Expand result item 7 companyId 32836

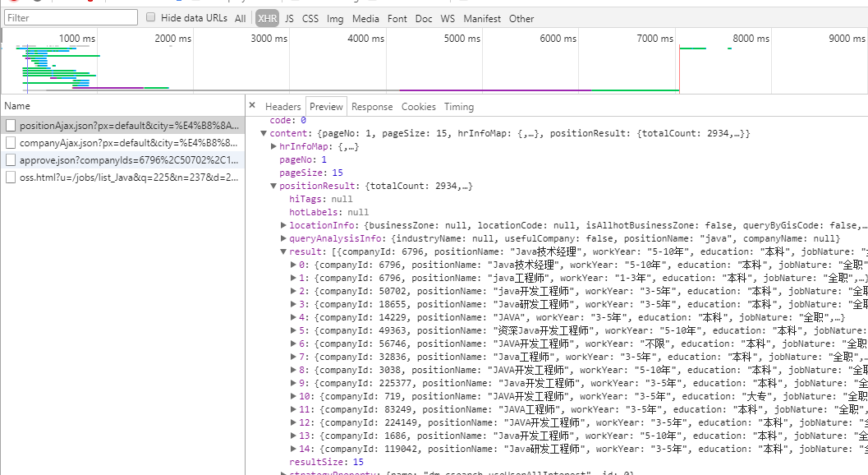pyautogui.click(x=293, y=357)
